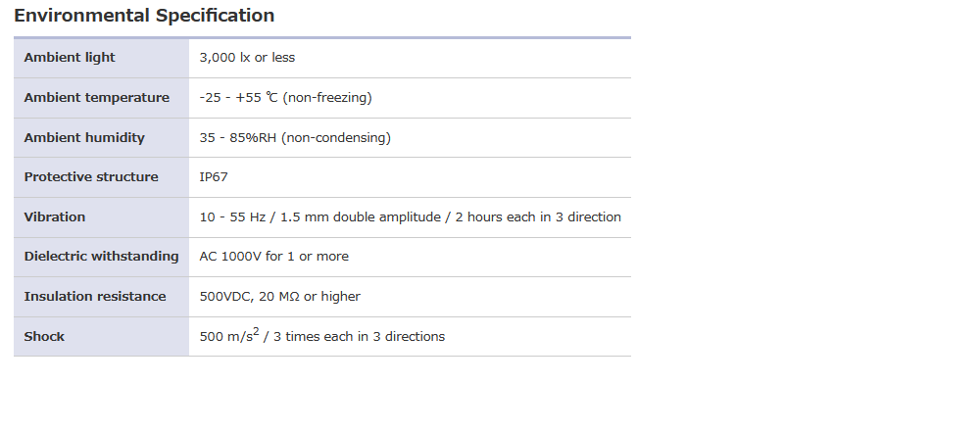
Task: Click the (non-freezing) note text
Action: click(327, 98)
